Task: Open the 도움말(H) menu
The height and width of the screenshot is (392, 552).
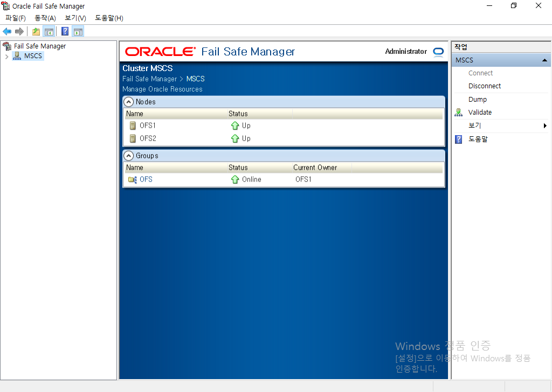Action: click(109, 18)
